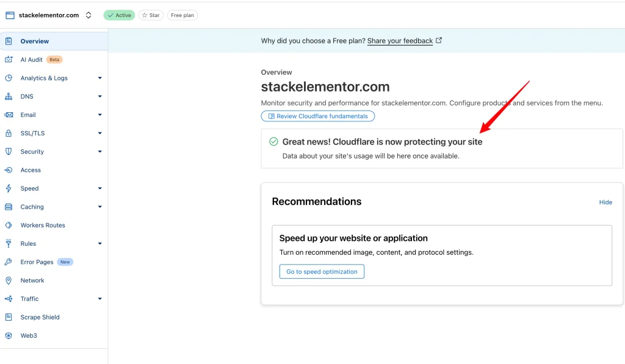Click the Access login icon

pyautogui.click(x=9, y=170)
